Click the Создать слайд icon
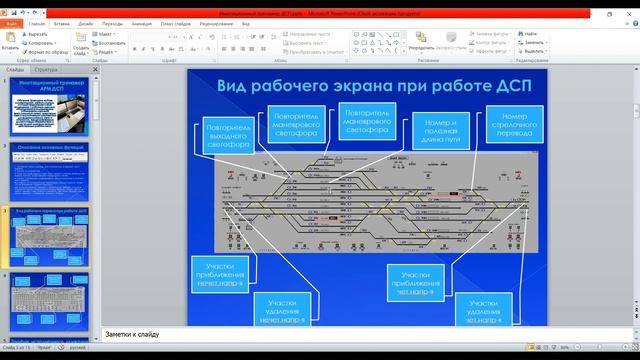This screenshot has width=640, height=360. click(x=81, y=38)
